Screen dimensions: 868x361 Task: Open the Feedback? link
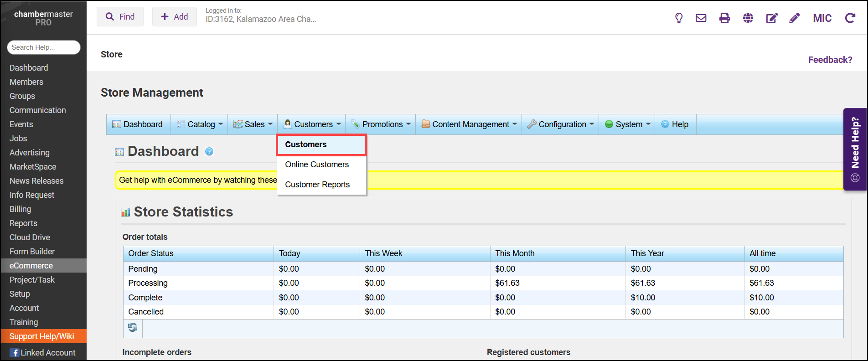tap(830, 60)
